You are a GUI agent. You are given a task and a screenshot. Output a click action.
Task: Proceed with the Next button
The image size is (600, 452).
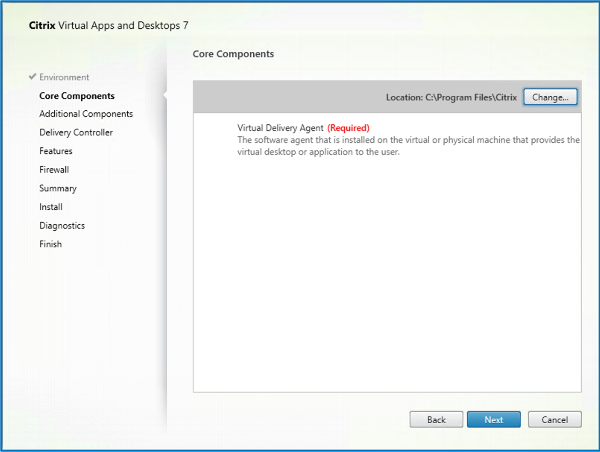(494, 419)
